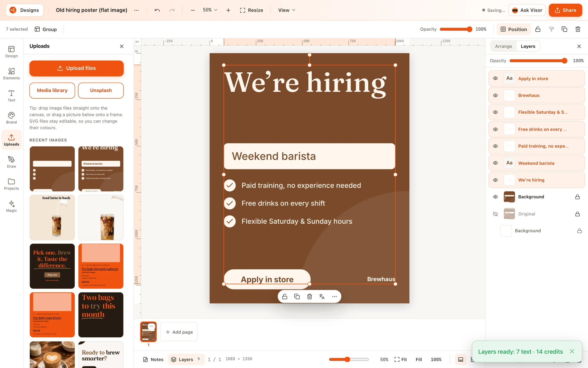Show the hidden Original layer
The image size is (588, 368).
(x=495, y=214)
